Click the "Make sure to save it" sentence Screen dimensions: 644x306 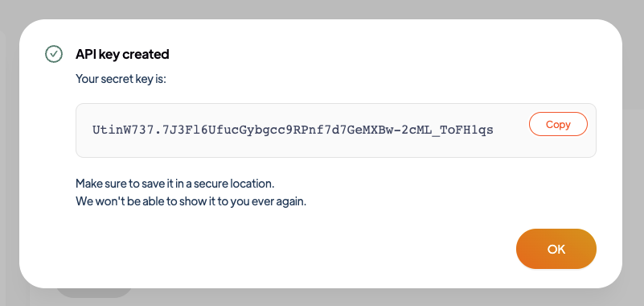coord(175,184)
